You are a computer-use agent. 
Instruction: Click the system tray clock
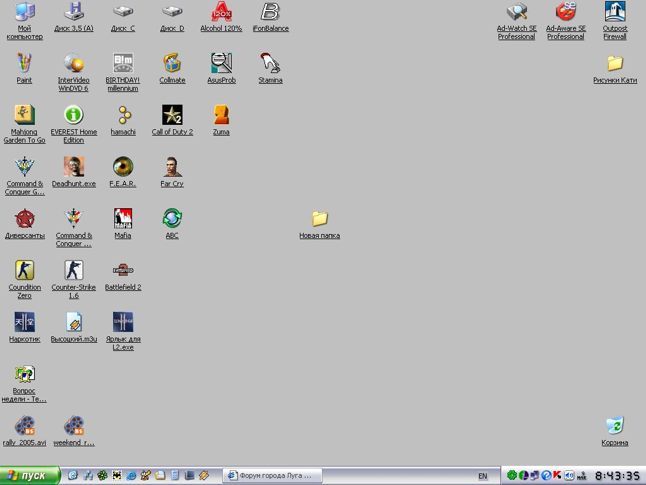[x=617, y=476]
